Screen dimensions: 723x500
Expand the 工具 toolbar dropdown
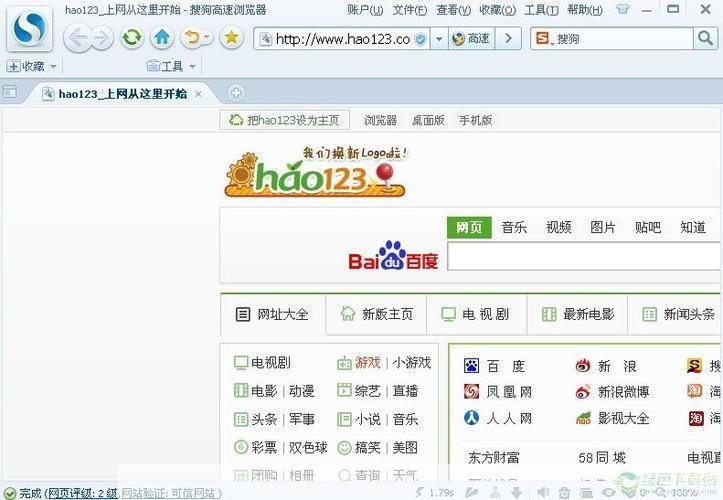point(192,66)
